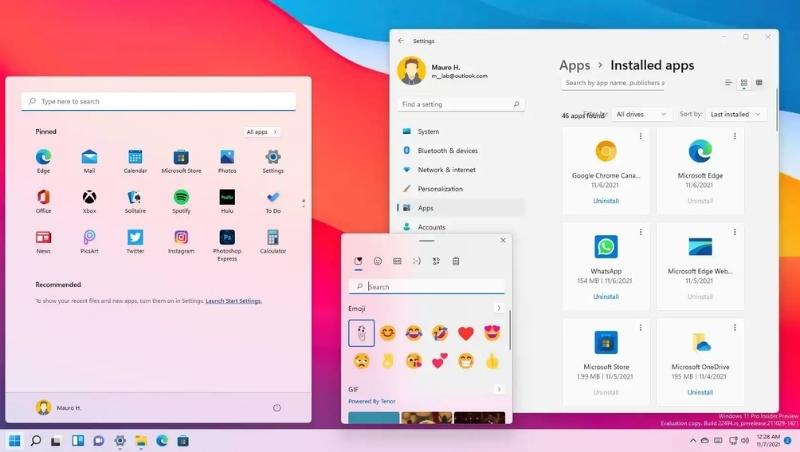The image size is (800, 452).
Task: Open the All drives filter dropdown
Action: [x=641, y=114]
